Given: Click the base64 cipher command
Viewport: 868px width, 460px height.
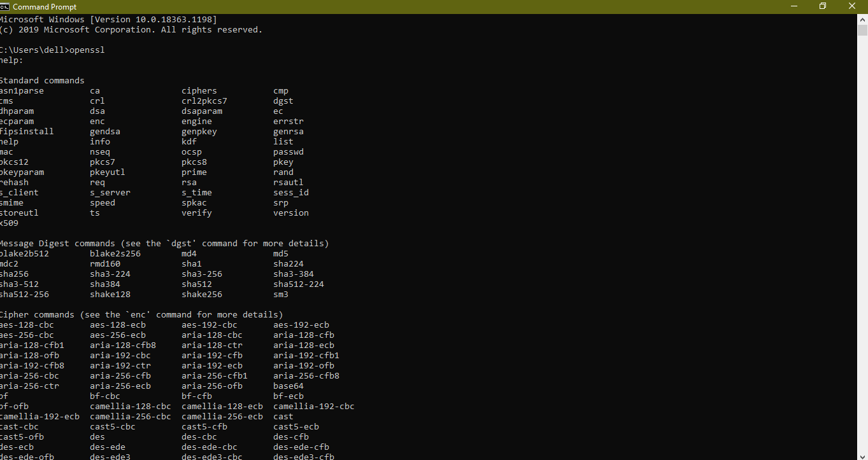Looking at the screenshot, I should [288, 386].
